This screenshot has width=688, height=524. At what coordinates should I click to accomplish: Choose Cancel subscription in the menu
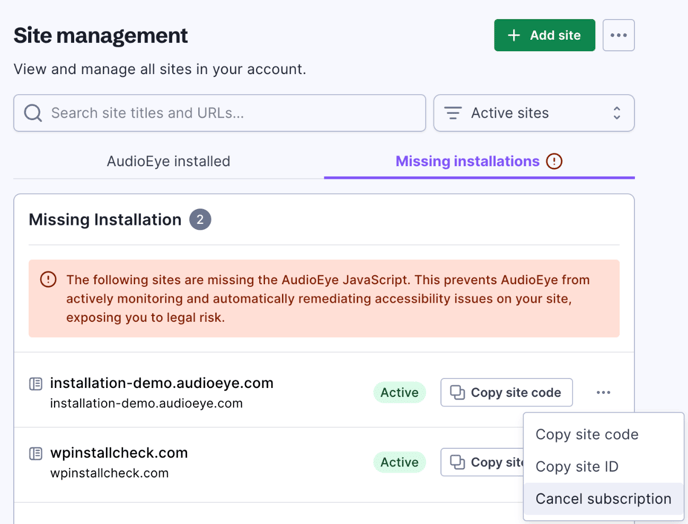pyautogui.click(x=603, y=499)
